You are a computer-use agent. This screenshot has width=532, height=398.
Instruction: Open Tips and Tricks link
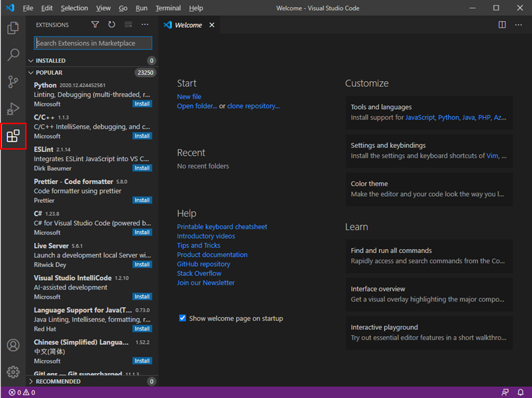(199, 245)
